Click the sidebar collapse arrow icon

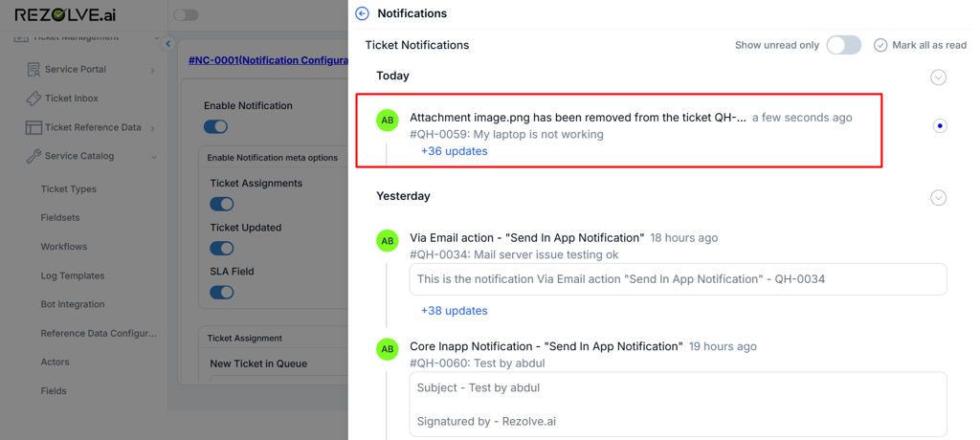[x=168, y=43]
